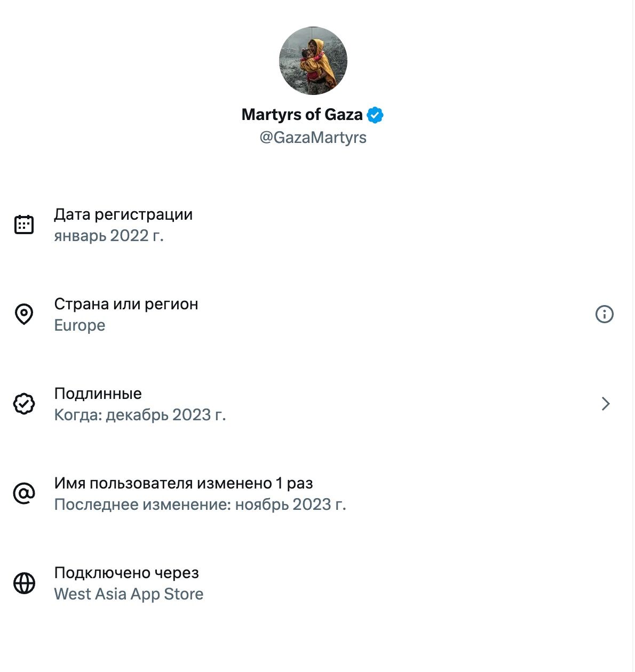This screenshot has height=672, width=635.
Task: Open the Подлинные verification row
Action: tap(98, 394)
